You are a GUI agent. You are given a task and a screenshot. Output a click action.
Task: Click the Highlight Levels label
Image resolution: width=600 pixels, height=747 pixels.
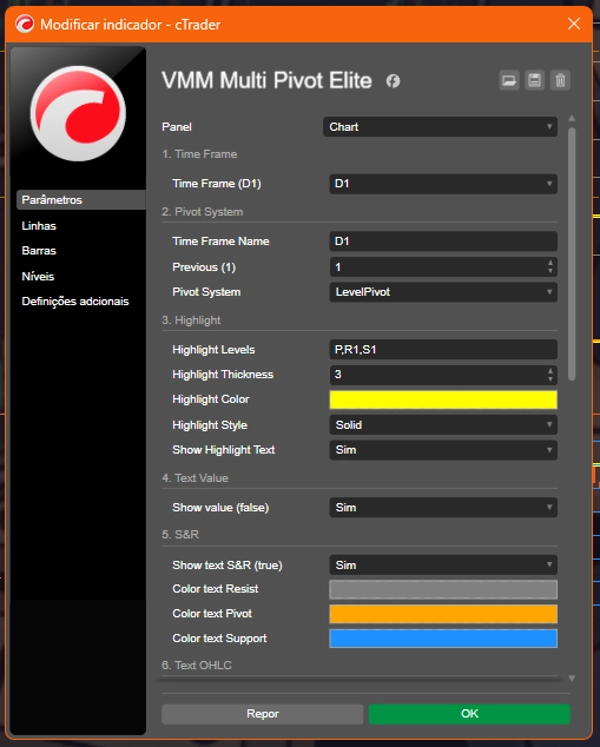[214, 350]
